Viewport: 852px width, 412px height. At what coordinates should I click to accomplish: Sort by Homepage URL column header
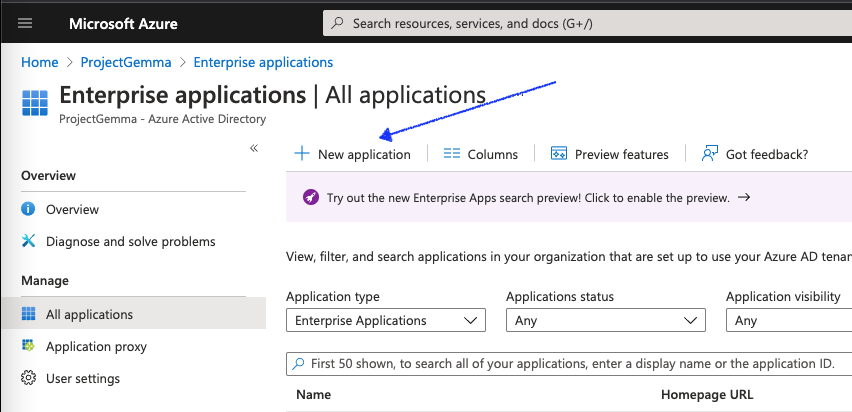tap(707, 395)
